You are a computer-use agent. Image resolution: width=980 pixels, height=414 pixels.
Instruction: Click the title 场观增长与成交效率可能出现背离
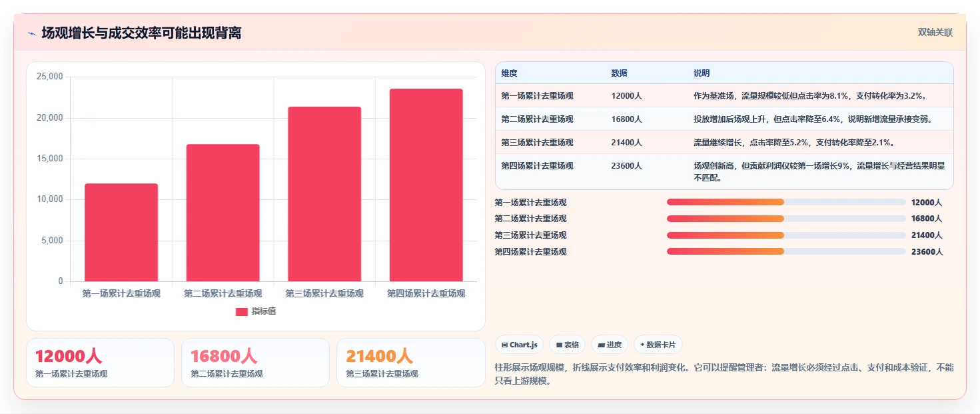click(x=141, y=33)
